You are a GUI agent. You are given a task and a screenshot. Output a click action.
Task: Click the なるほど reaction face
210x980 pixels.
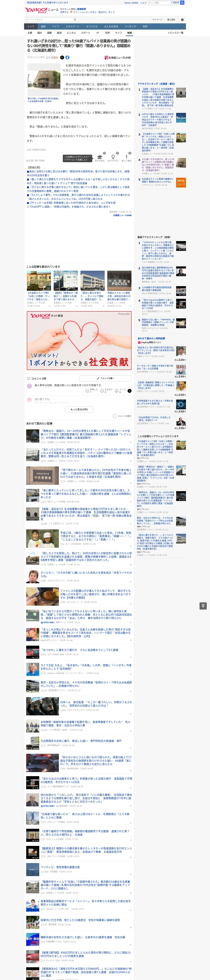point(102,391)
